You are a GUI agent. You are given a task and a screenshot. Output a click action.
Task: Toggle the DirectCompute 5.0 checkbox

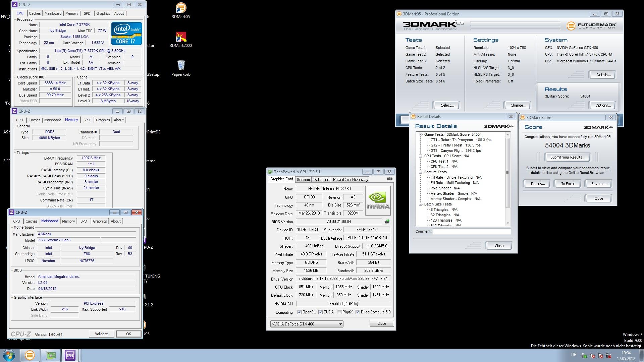[358, 312]
